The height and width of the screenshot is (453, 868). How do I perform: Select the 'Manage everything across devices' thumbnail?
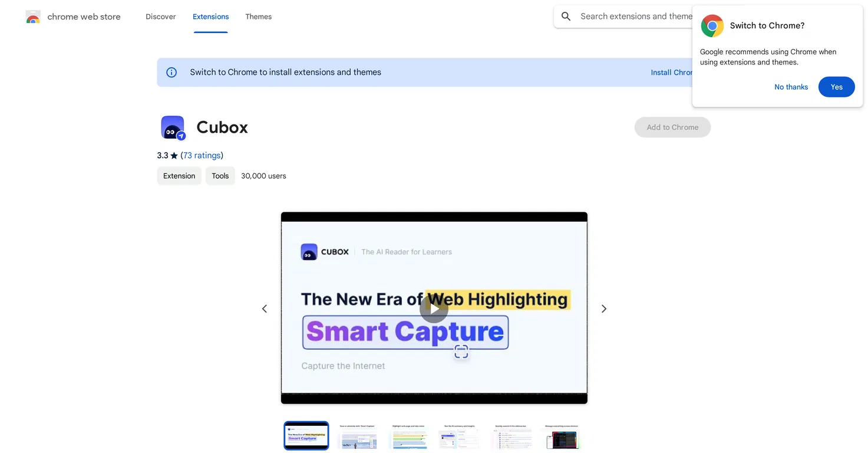[562, 436]
